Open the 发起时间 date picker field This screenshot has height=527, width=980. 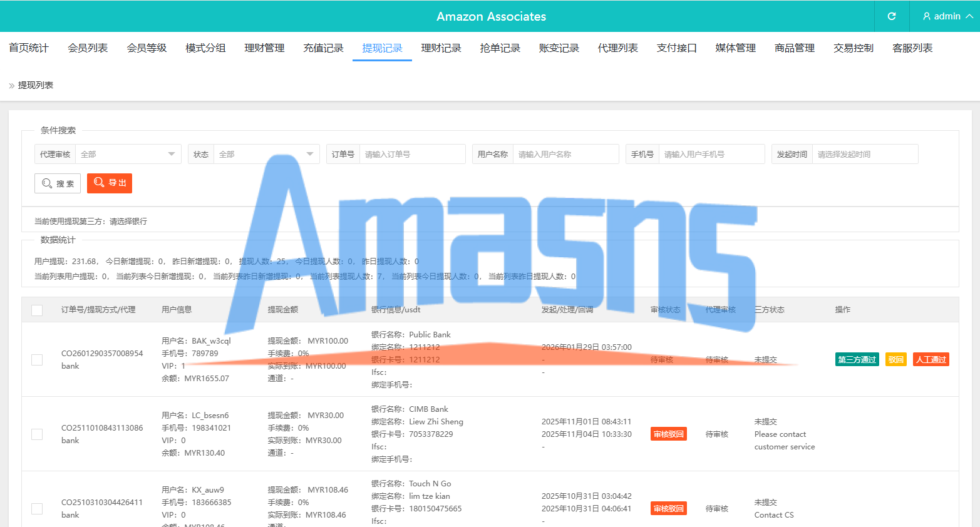[865, 154]
